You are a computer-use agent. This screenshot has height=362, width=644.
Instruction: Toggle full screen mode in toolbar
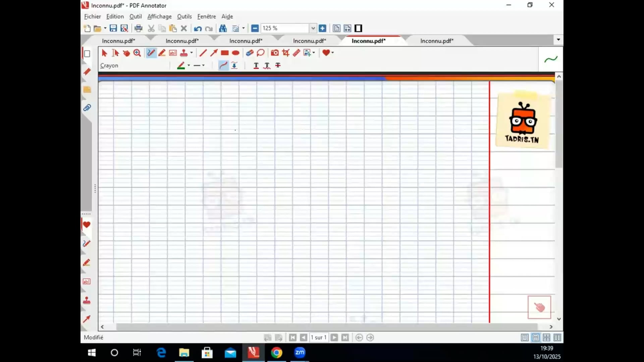pyautogui.click(x=358, y=28)
